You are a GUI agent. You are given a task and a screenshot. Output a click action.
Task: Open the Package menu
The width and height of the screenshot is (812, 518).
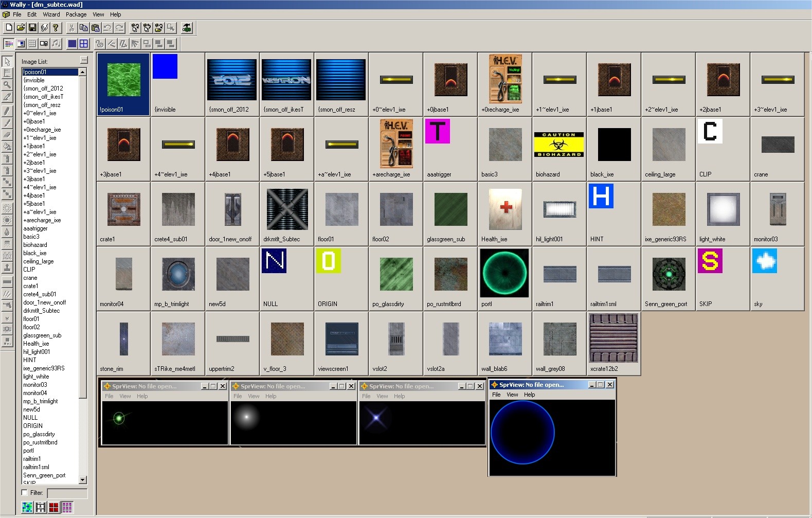pos(76,14)
